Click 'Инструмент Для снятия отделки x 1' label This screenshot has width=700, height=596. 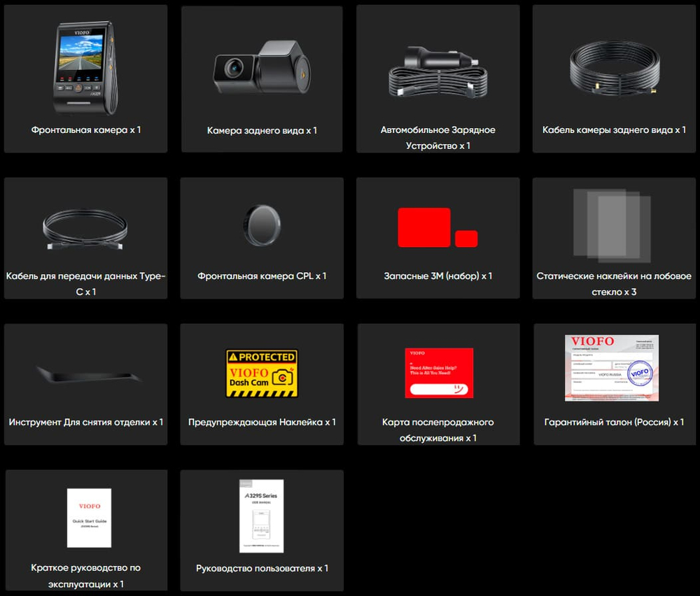85,422
